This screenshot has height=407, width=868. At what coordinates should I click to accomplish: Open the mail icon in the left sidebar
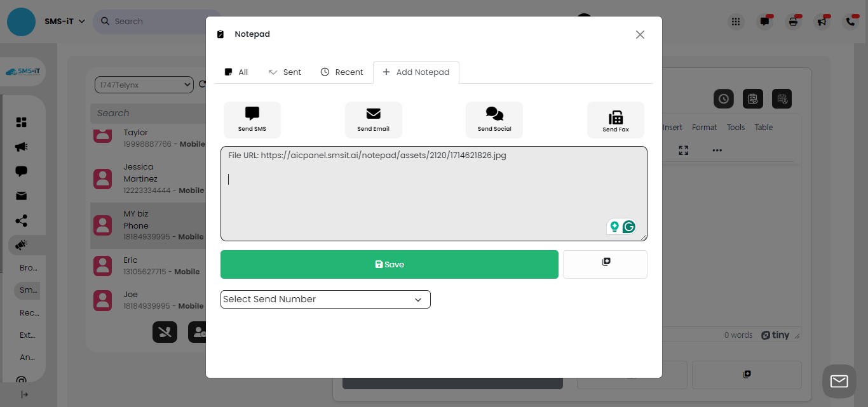tap(21, 196)
